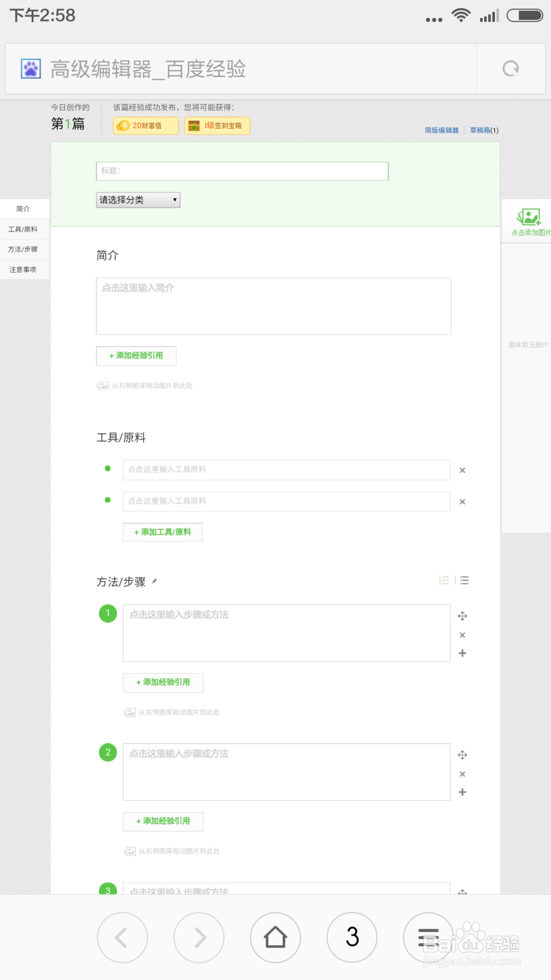Tap the cellular signal strength icon
The image size is (551, 980).
(x=489, y=15)
